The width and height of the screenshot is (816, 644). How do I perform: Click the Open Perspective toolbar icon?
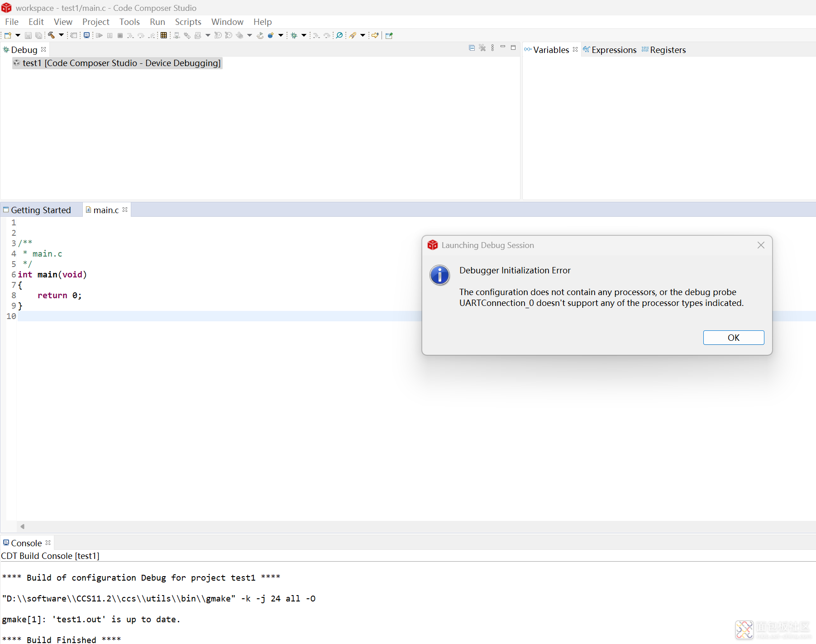tap(389, 35)
